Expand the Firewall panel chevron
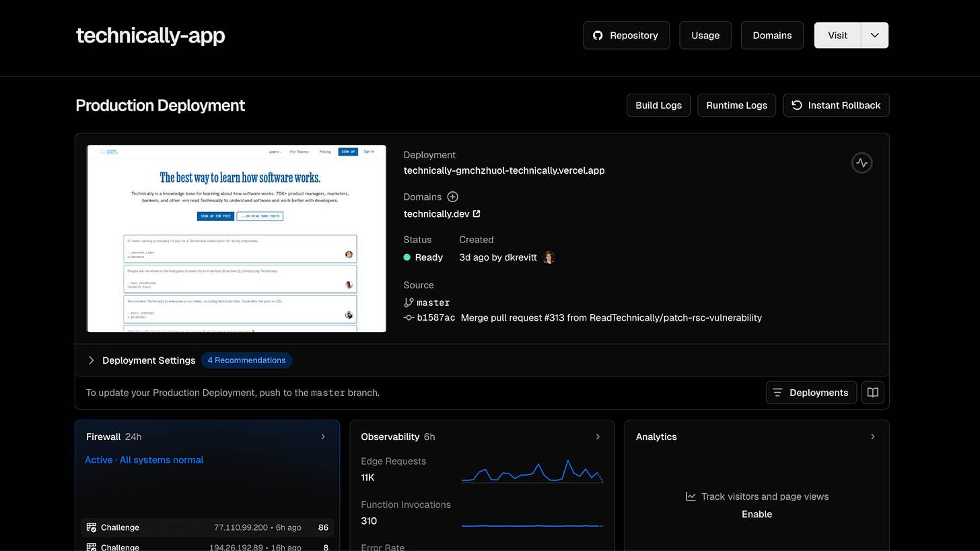The image size is (980, 551). (x=323, y=436)
